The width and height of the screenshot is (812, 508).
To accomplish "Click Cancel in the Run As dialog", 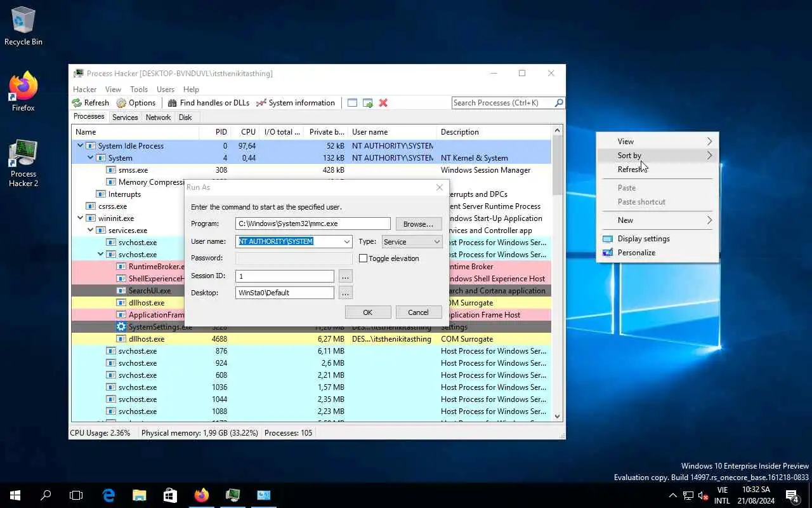I will click(x=418, y=312).
